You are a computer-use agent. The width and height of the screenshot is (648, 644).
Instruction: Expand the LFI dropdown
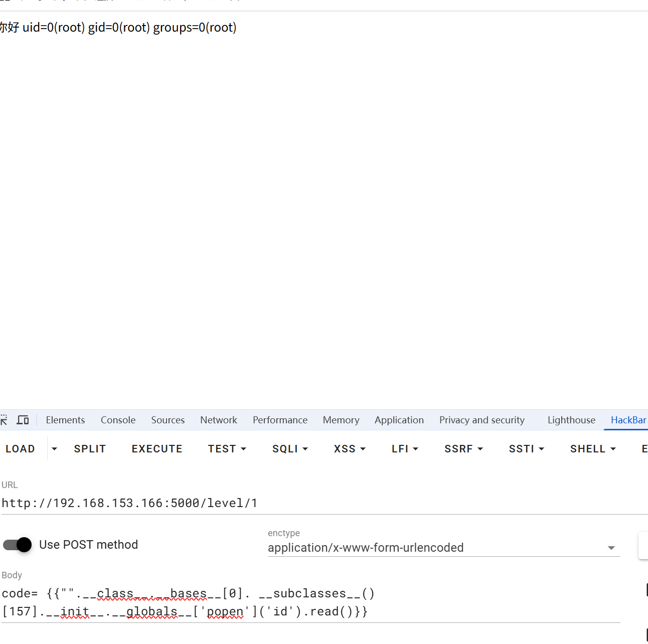pyautogui.click(x=405, y=449)
